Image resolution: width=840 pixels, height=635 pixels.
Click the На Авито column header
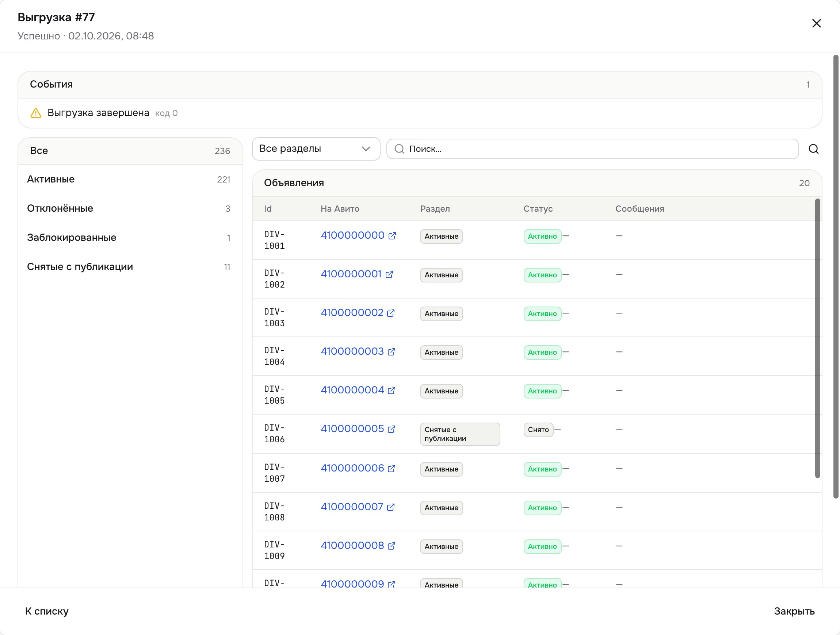point(340,209)
